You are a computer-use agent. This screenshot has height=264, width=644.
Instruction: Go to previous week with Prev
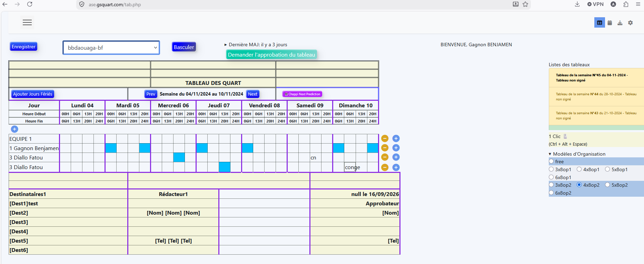click(x=151, y=94)
